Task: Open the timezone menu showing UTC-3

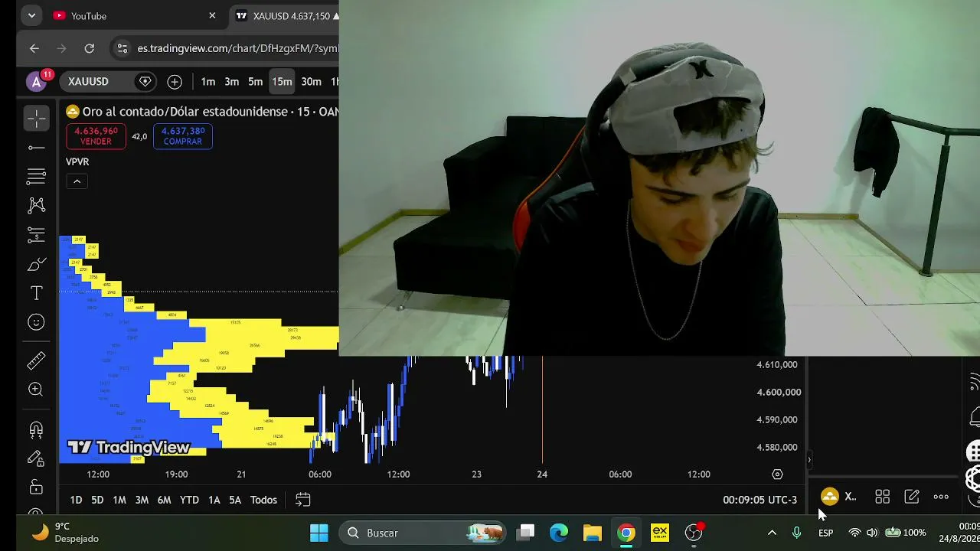Action: click(760, 500)
